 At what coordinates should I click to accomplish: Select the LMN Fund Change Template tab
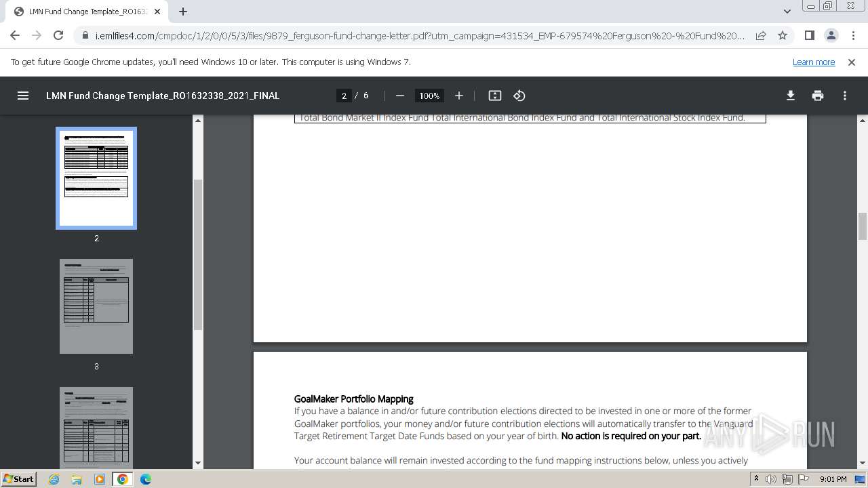tap(86, 12)
